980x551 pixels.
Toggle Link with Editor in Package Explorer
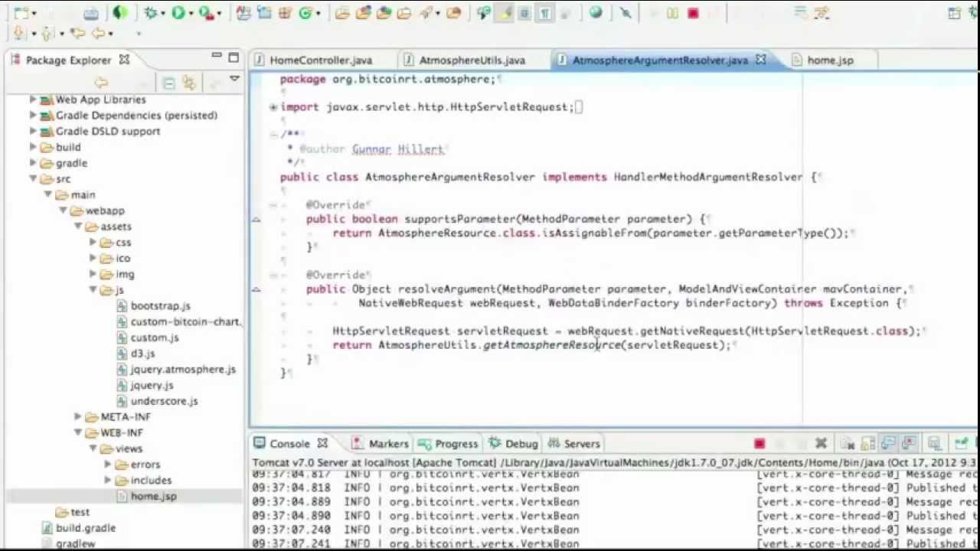click(188, 83)
